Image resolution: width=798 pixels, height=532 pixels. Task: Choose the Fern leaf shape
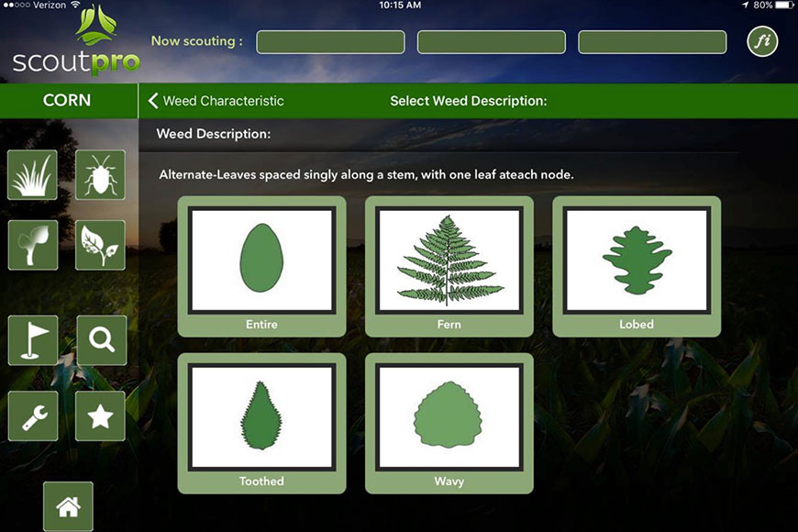click(449, 266)
